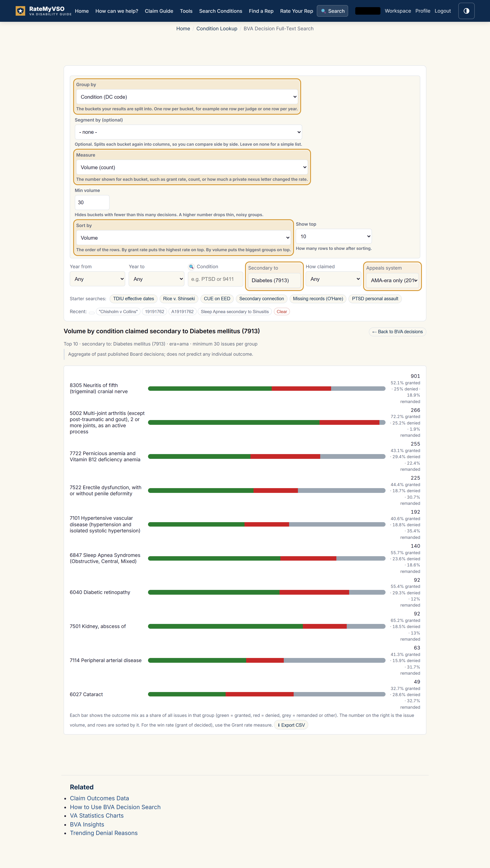Screen dimensions: 490x868
Task: Click the Secondary to Diabetes field
Action: pyautogui.click(x=274, y=280)
